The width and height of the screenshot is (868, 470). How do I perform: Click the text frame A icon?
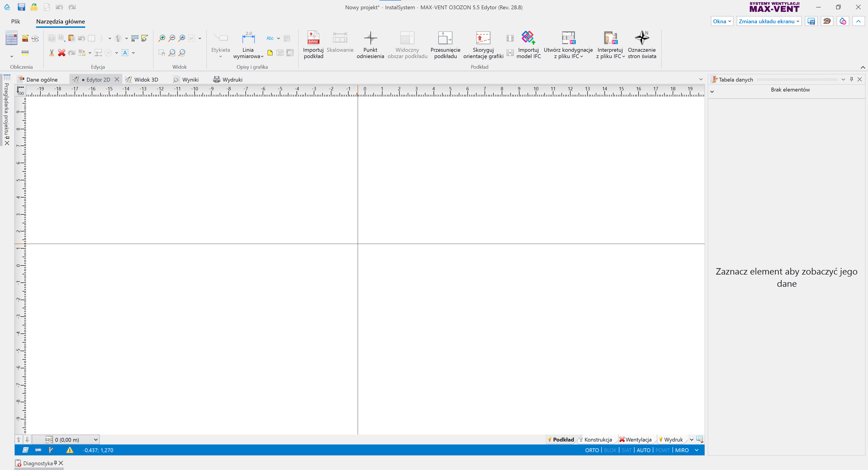pos(125,53)
